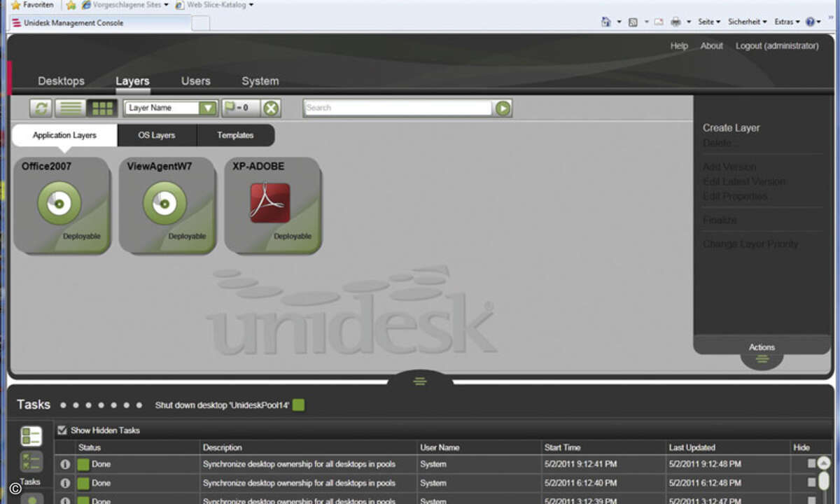Click the second task view icon above Tasks label
The width and height of the screenshot is (840, 504).
point(31,461)
